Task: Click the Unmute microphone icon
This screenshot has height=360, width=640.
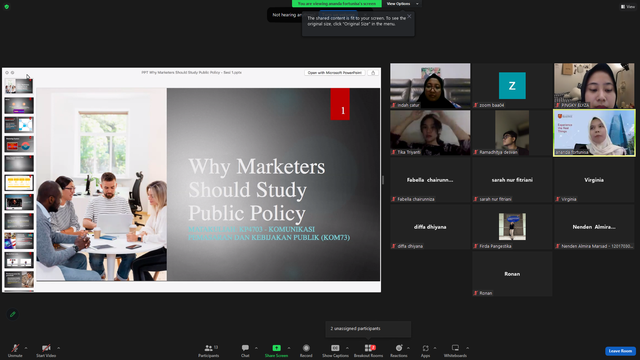Action: point(15,348)
